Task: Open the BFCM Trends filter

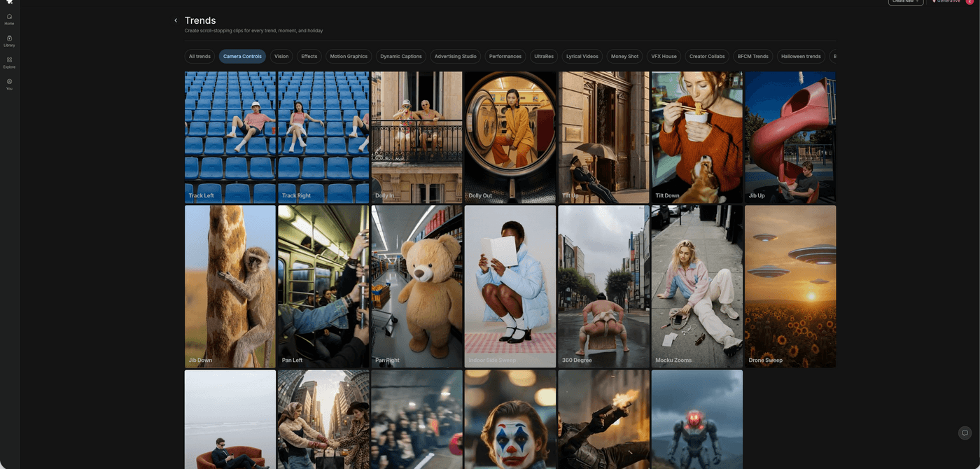Action: point(753,56)
